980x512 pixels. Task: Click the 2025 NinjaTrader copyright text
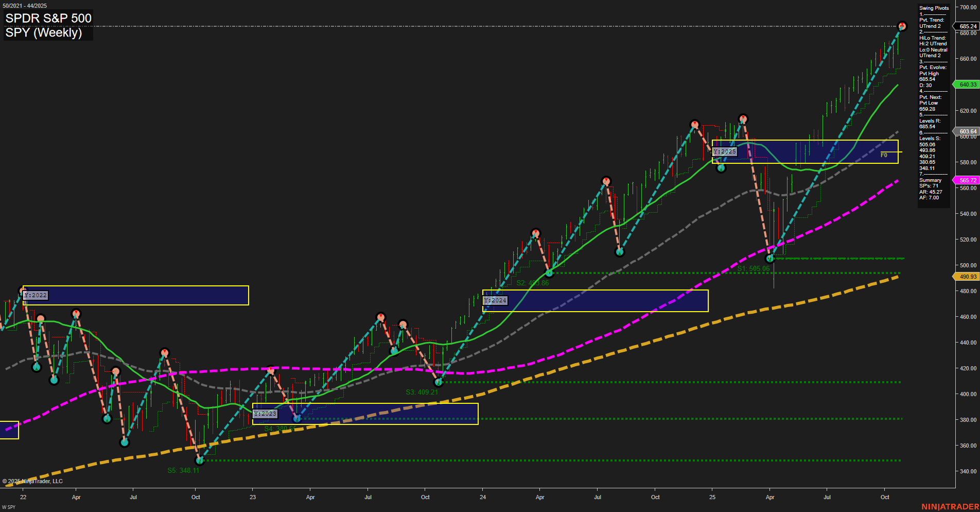click(33, 481)
